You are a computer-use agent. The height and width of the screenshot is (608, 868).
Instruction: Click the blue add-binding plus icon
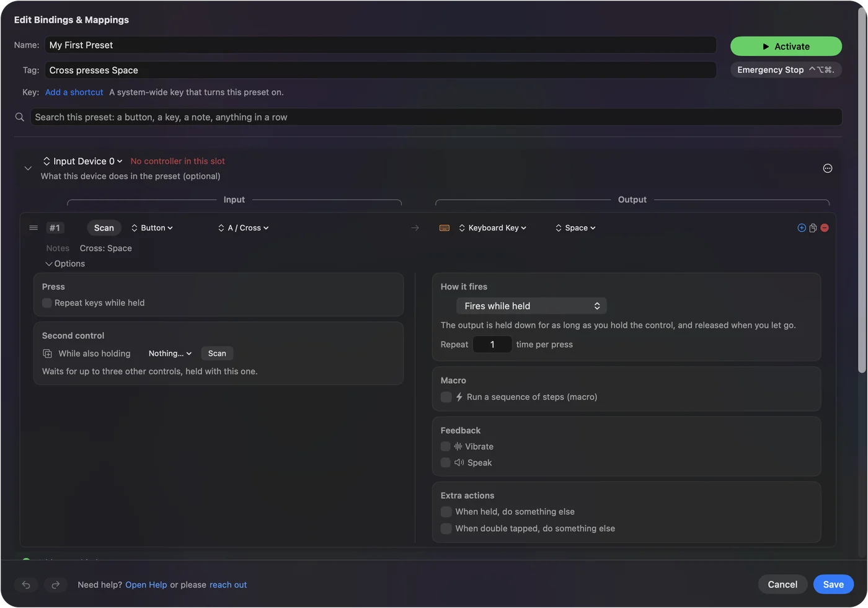click(802, 228)
